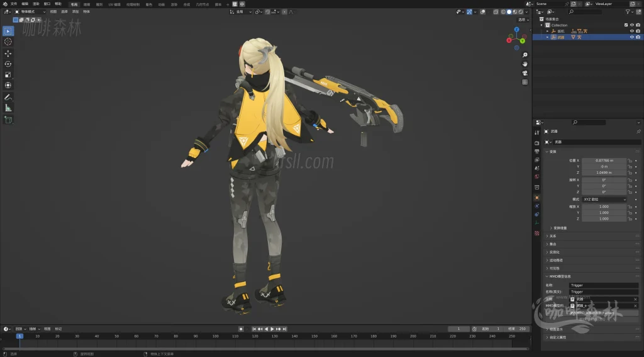Switch perspective/orthographic with grid icon
The width and height of the screenshot is (644, 357).
click(525, 82)
